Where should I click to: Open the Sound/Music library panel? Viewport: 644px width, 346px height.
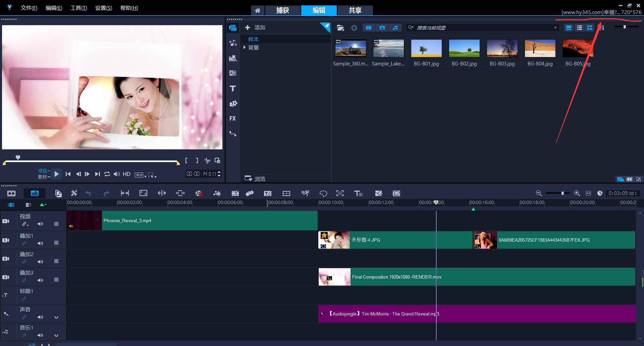(233, 43)
